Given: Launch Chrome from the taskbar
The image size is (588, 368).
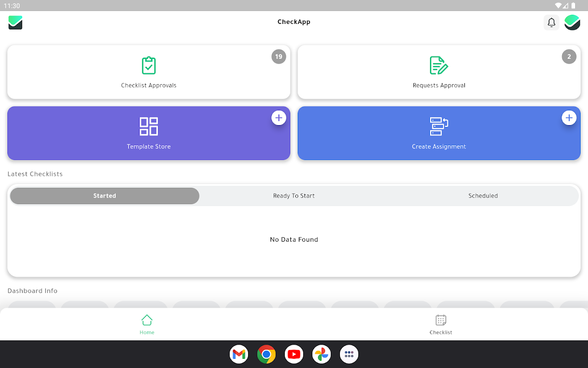Looking at the screenshot, I should [x=266, y=354].
